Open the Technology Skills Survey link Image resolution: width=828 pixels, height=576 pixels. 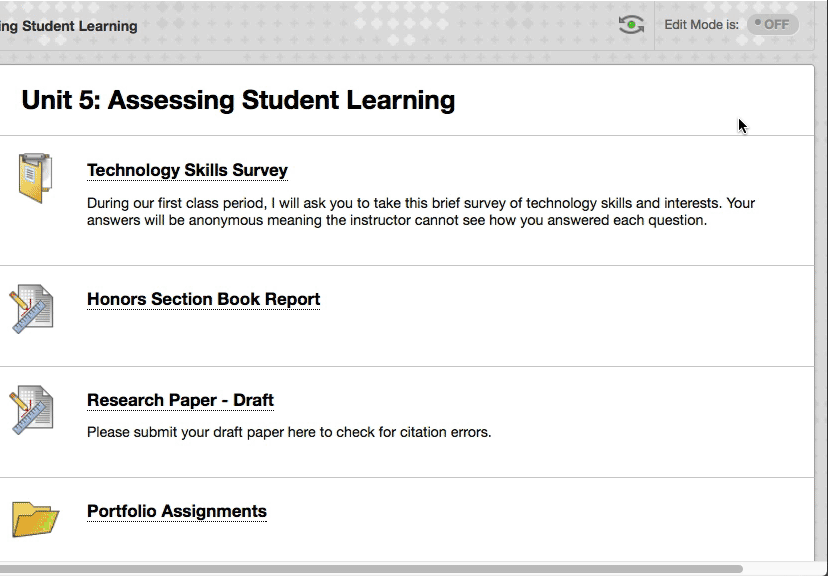click(x=187, y=170)
